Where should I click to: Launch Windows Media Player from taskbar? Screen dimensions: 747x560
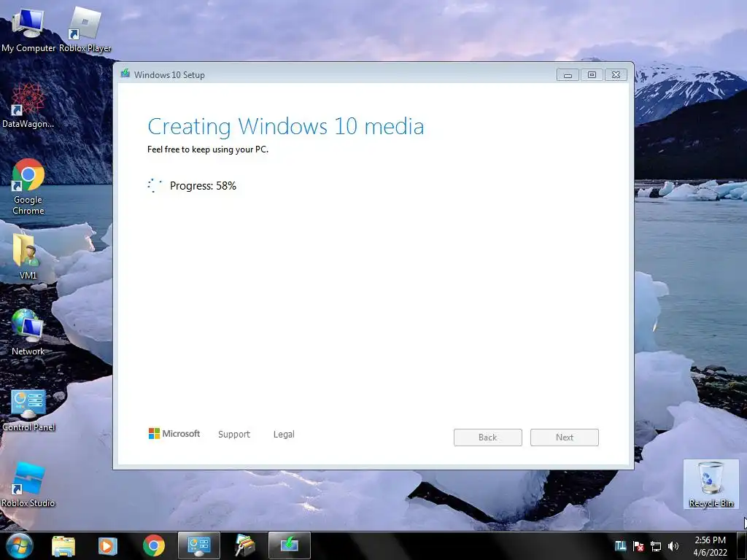107,545
